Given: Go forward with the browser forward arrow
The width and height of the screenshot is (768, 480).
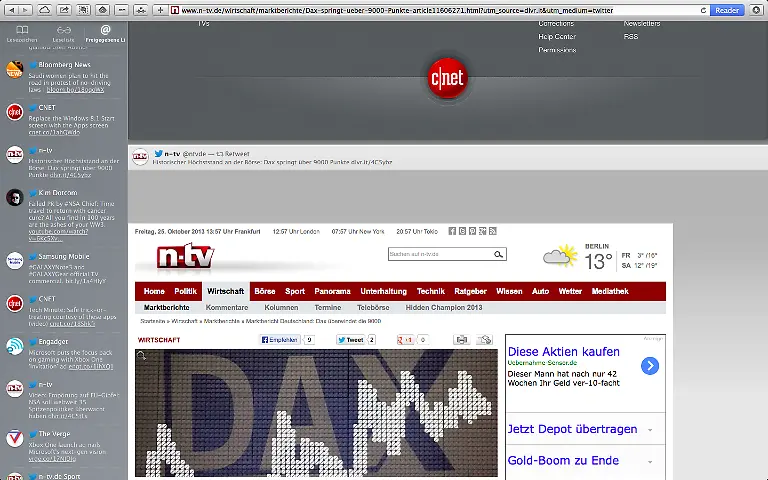Looking at the screenshot, I should coord(25,10).
